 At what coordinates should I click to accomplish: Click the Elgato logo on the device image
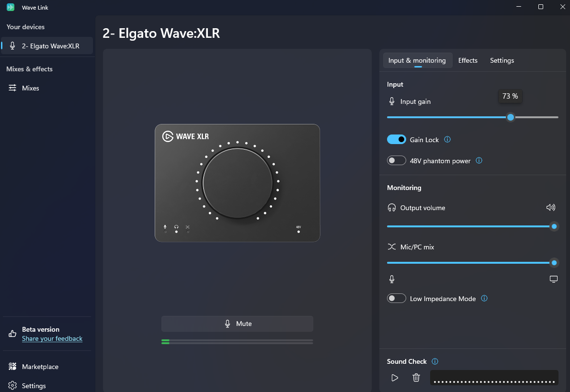tap(168, 136)
